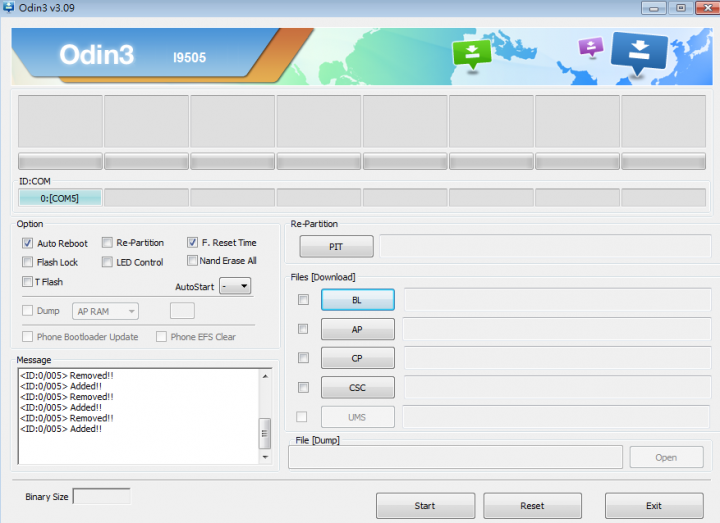Open the AutoStart dropdown

235,286
